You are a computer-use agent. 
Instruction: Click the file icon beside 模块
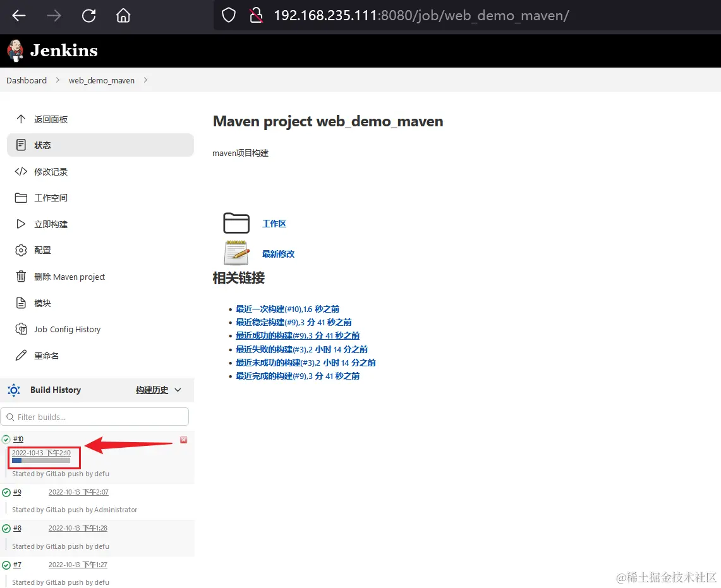(21, 303)
